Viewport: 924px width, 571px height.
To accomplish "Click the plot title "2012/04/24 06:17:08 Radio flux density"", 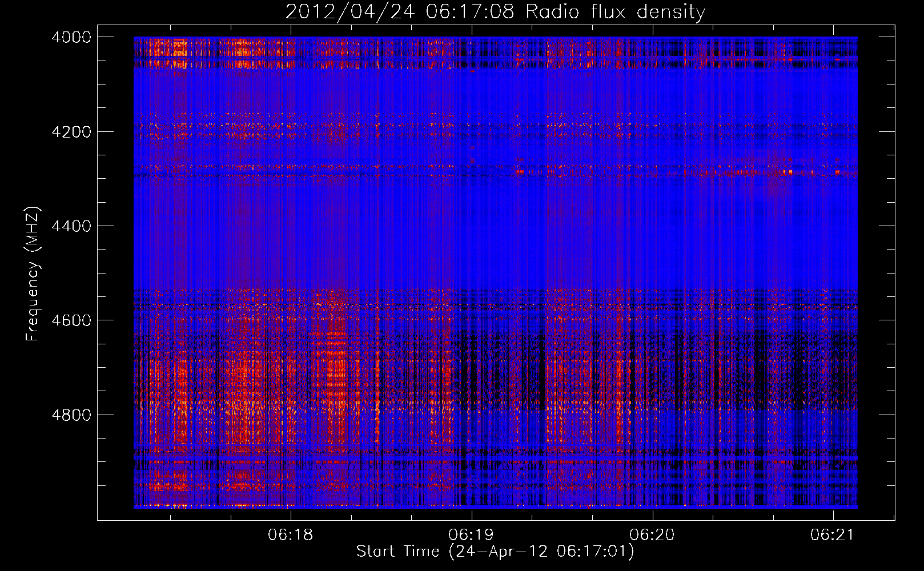I will tap(495, 11).
